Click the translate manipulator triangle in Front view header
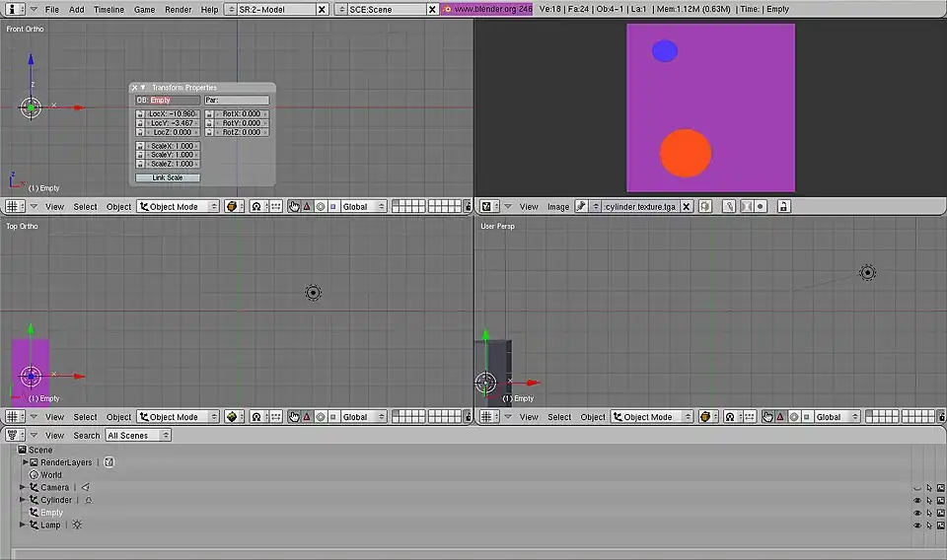The image size is (947, 560). 307,207
